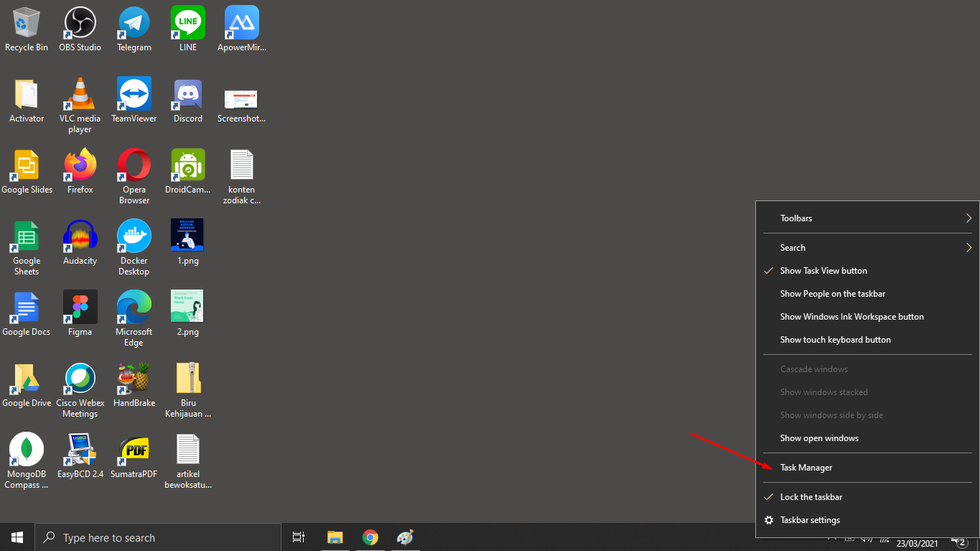Open the Windows Start menu

pos(17,537)
